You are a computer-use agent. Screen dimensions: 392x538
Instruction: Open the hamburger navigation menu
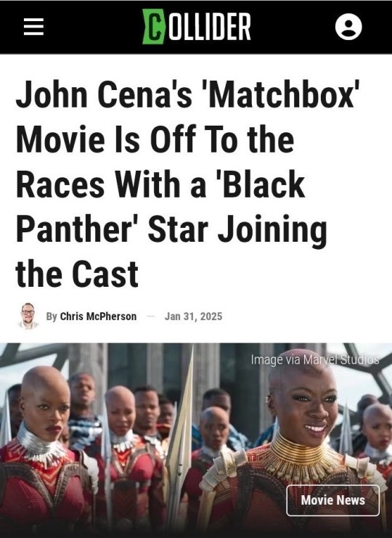tap(33, 27)
